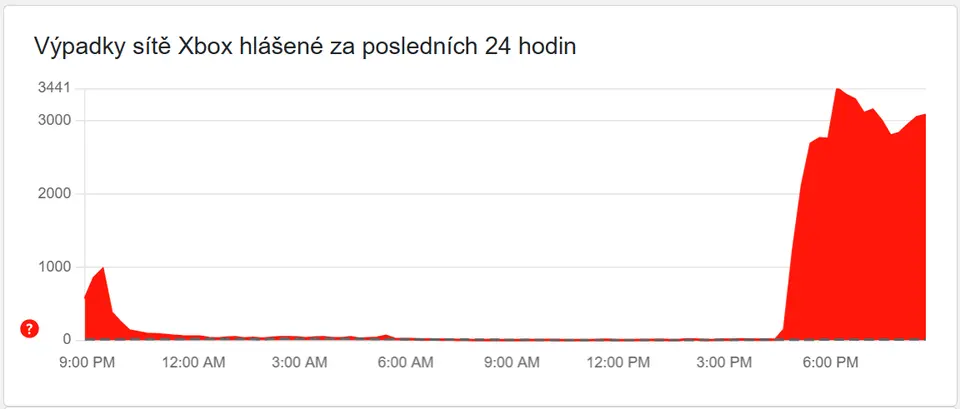Select the 9:00 PM time label
Viewport: 960px width, 409px height.
[x=85, y=362]
